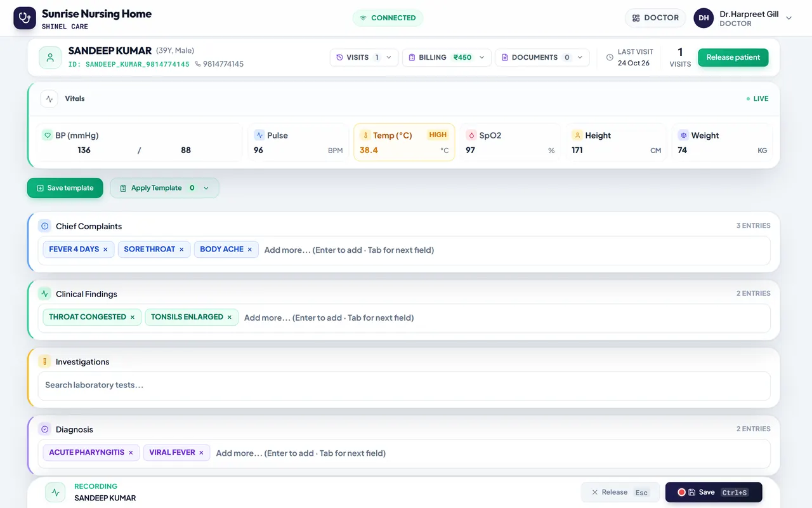Remove the VIRAL FEVER diagnosis tag
Image resolution: width=812 pixels, height=508 pixels.
(x=201, y=453)
